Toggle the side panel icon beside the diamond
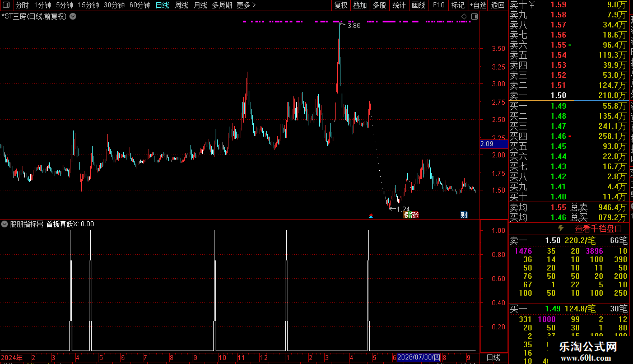633x364 pixels. point(474,17)
